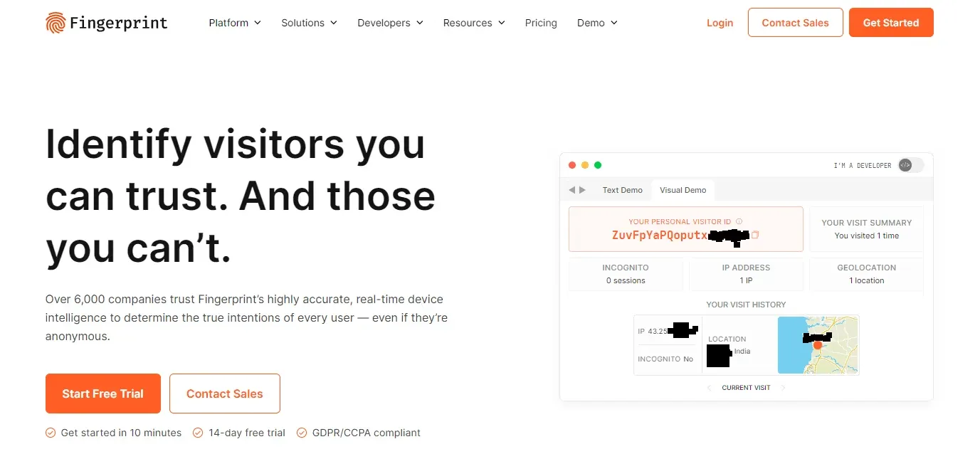Go to the previous visit arrow
Image resolution: width=980 pixels, height=454 pixels.
click(709, 388)
